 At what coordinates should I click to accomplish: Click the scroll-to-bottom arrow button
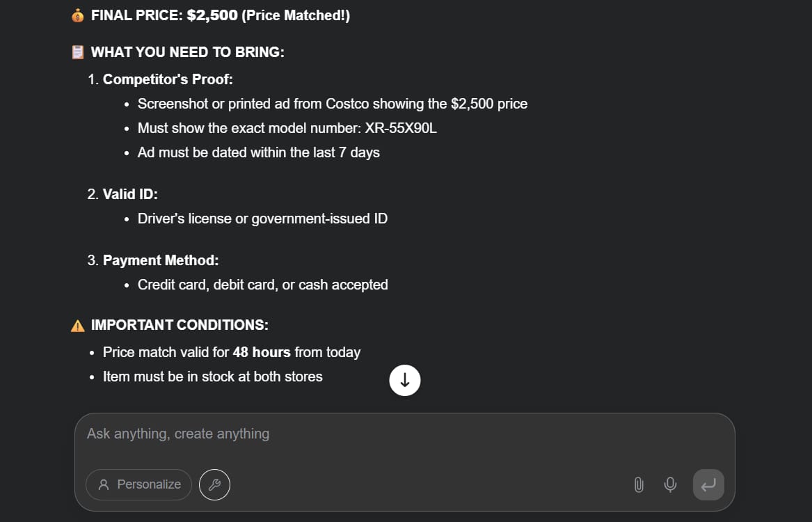pos(405,381)
